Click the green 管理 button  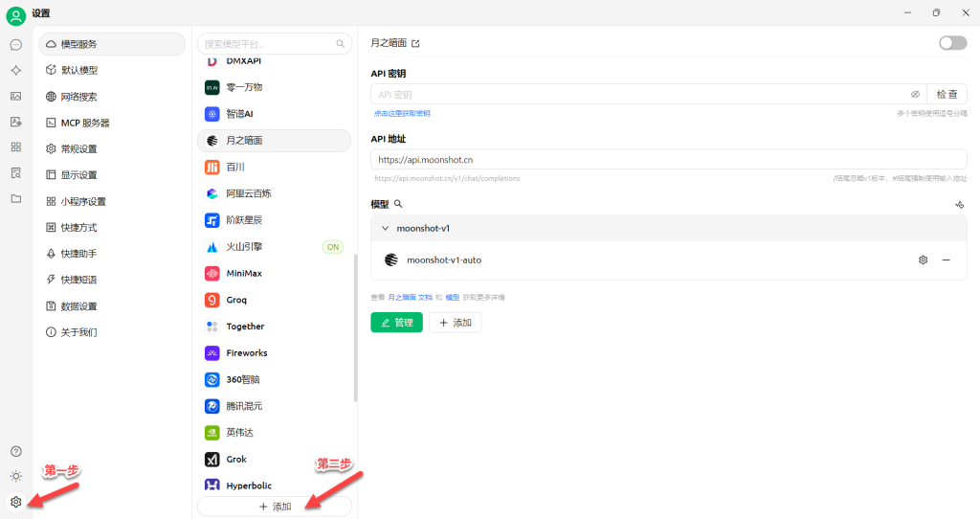397,323
